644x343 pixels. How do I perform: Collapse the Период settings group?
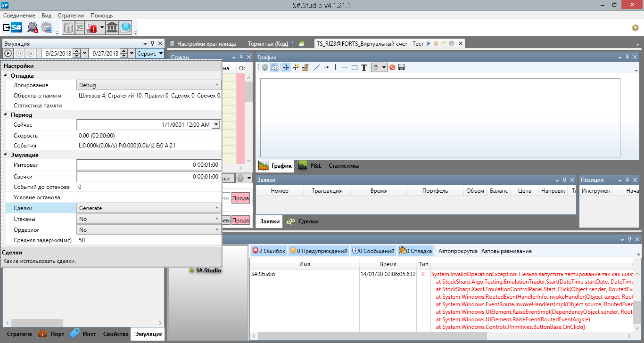6,114
